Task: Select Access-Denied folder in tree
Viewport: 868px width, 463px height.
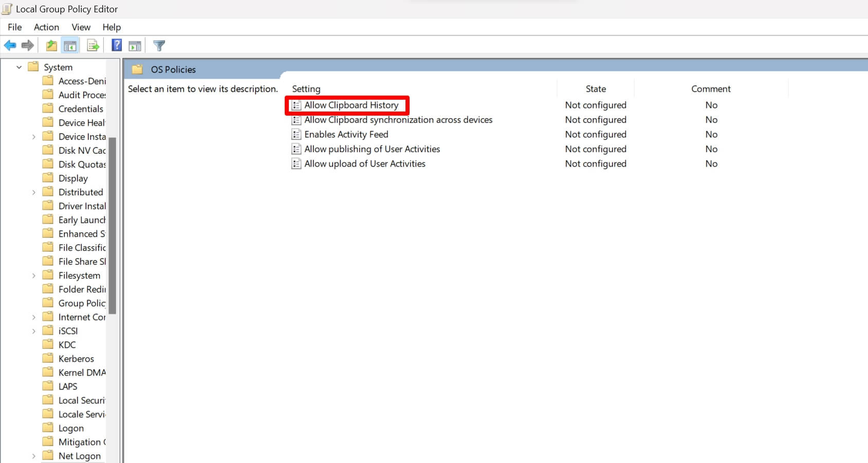Action: 82,81
